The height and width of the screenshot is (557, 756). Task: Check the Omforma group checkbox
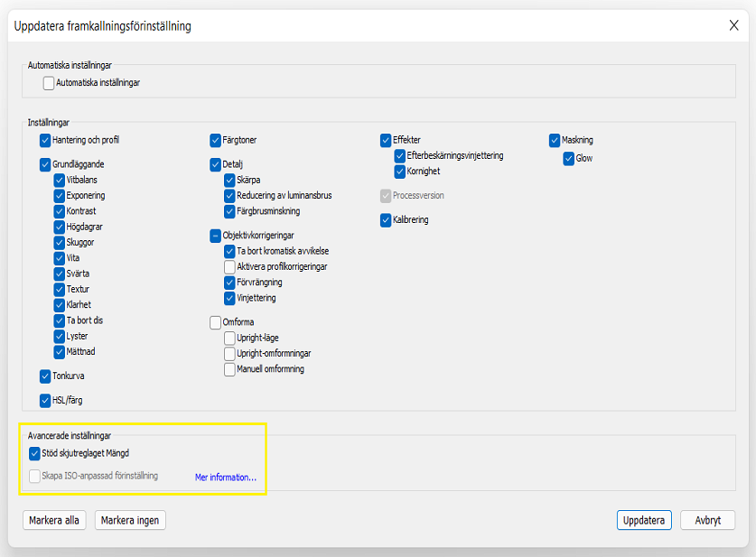(216, 322)
